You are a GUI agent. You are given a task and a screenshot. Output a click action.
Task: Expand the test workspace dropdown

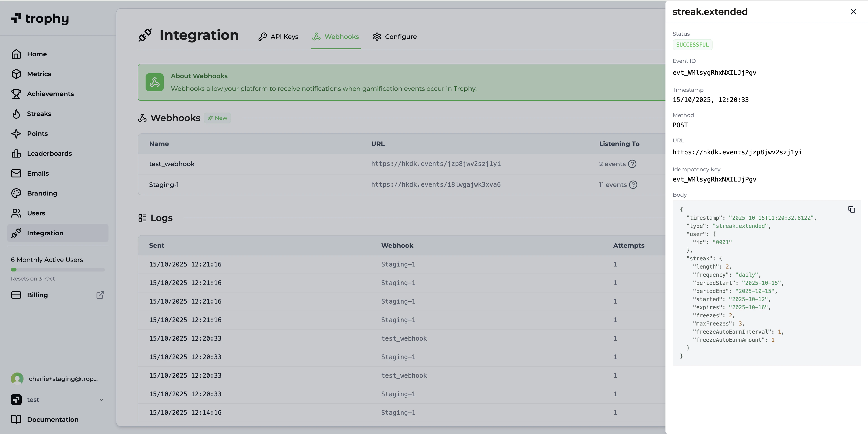(101, 400)
